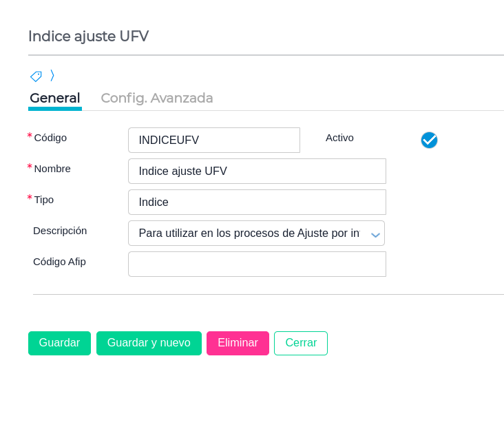
Task: Click the Descripción field label
Action: tap(60, 231)
